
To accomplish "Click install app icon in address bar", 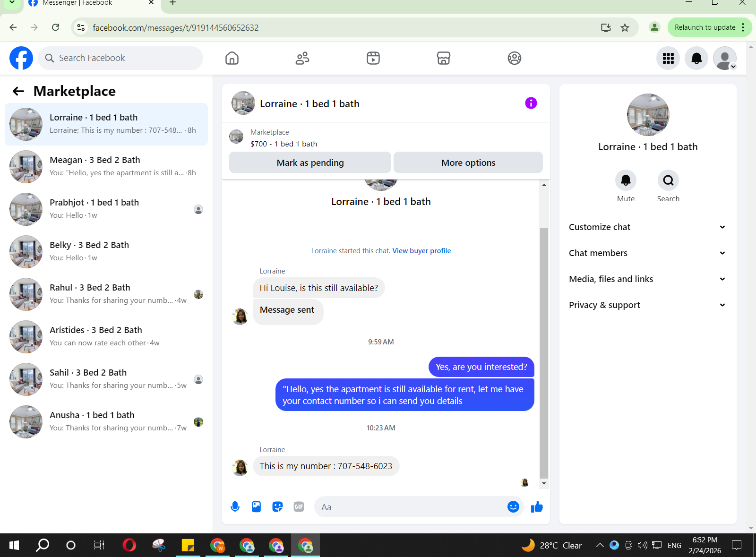I will pos(606,27).
